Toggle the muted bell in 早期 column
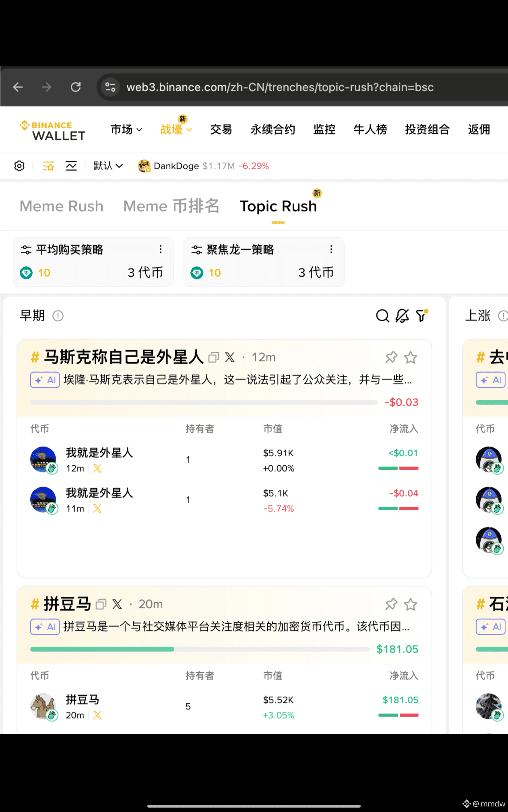This screenshot has width=508, height=812. pyautogui.click(x=402, y=316)
